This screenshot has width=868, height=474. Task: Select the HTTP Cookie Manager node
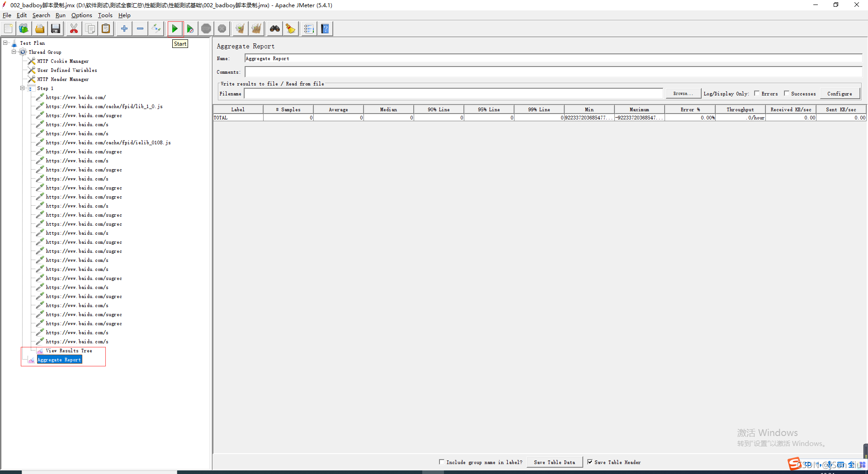(63, 61)
